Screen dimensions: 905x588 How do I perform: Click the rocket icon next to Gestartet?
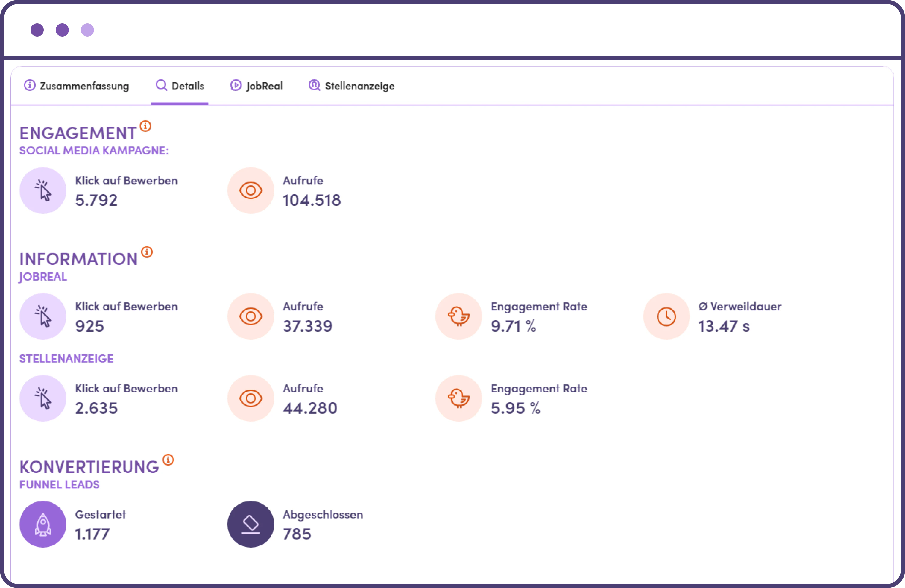pyautogui.click(x=43, y=524)
